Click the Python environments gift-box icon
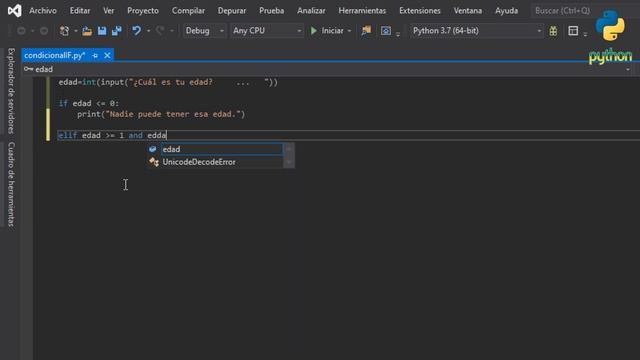Viewport: 640px width, 360px height. pyautogui.click(x=553, y=31)
